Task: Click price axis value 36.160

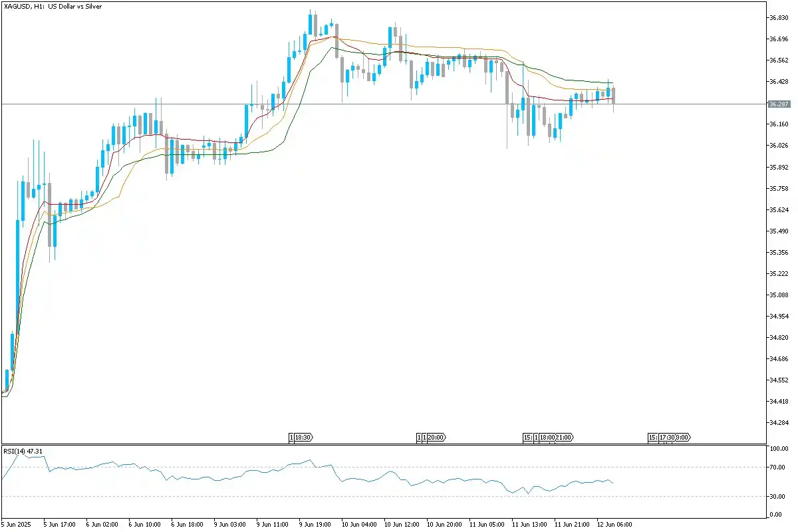Action: click(x=779, y=124)
